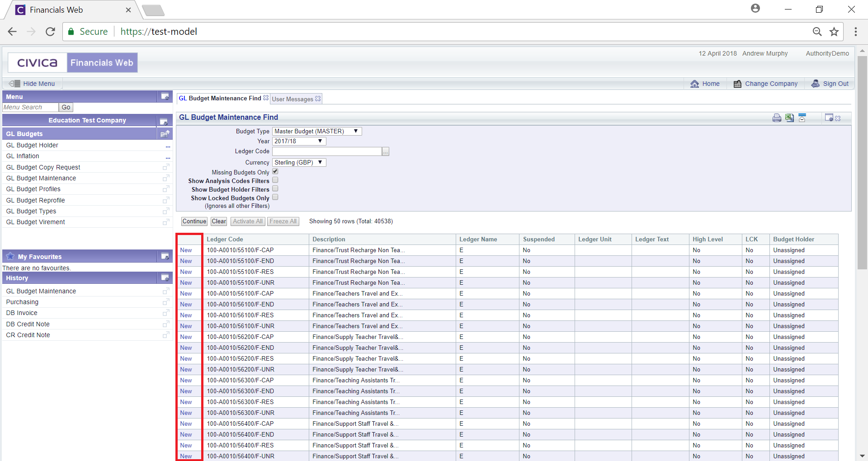Sort by the Ledger Code column header
This screenshot has width=868, height=461.
click(x=225, y=240)
